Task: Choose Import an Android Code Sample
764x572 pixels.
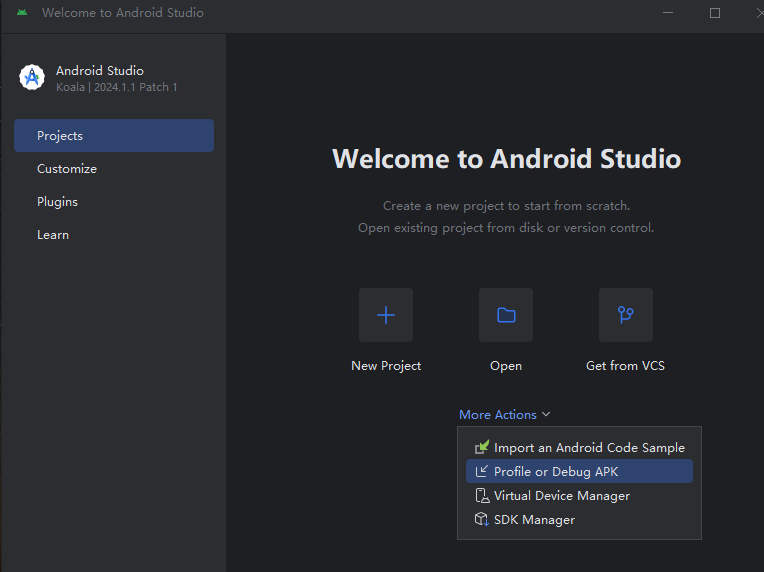Action: coord(579,447)
